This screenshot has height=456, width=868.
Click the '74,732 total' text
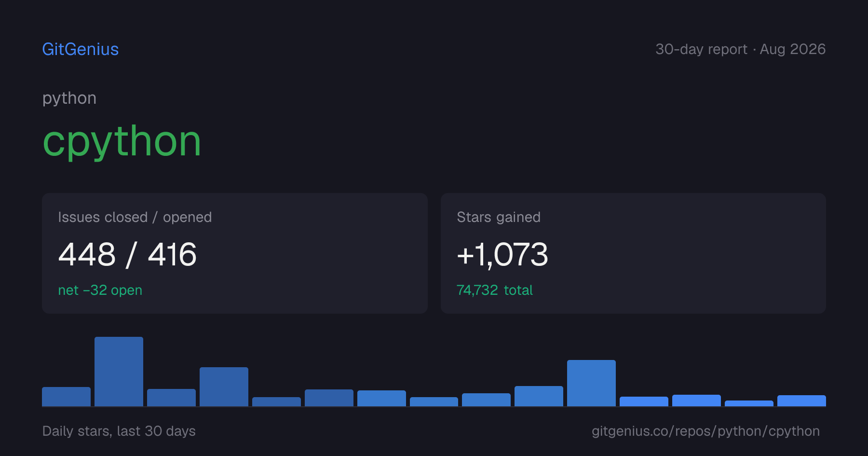[x=495, y=290]
